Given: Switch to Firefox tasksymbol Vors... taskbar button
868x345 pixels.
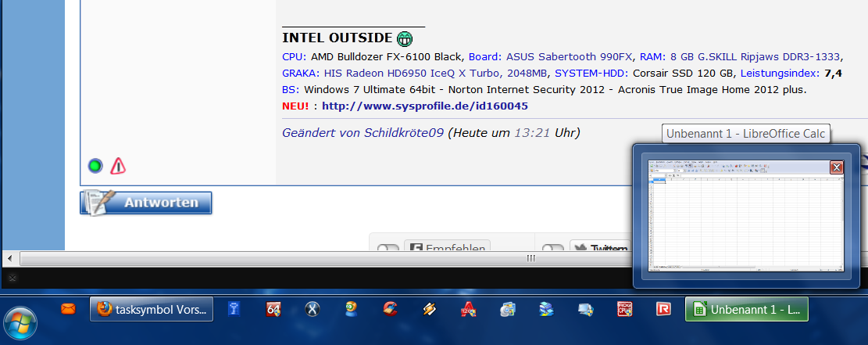Looking at the screenshot, I should 152,309.
